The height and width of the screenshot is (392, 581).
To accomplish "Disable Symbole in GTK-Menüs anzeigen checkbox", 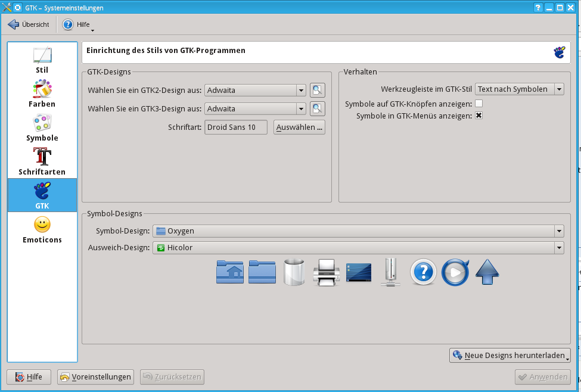I will [x=479, y=116].
